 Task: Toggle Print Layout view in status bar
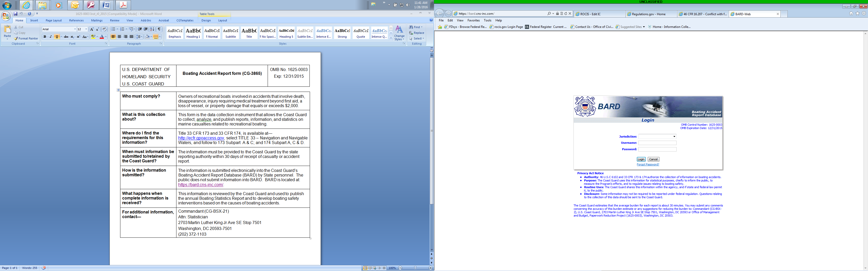[x=365, y=268]
